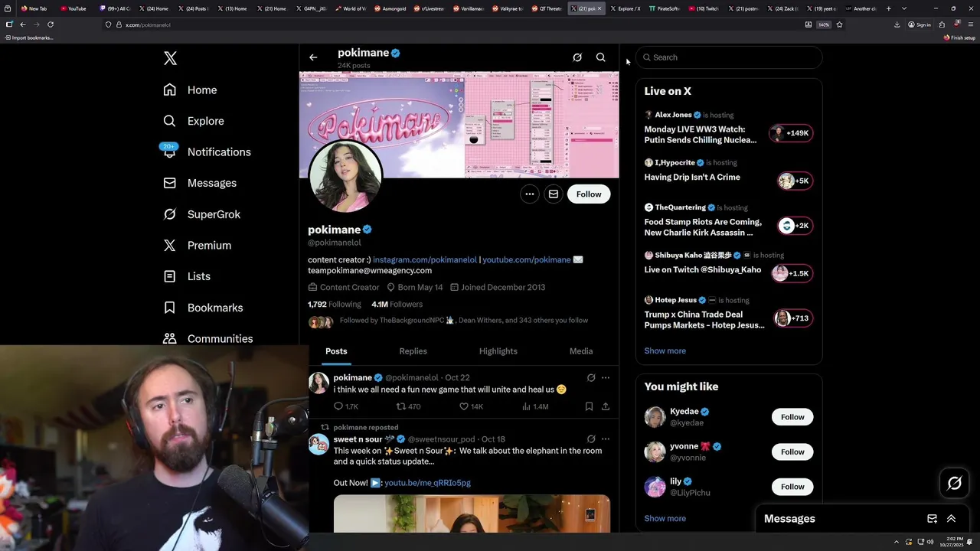Bookmark this page with star icon
This screenshot has height=551, width=980.
point(839,24)
